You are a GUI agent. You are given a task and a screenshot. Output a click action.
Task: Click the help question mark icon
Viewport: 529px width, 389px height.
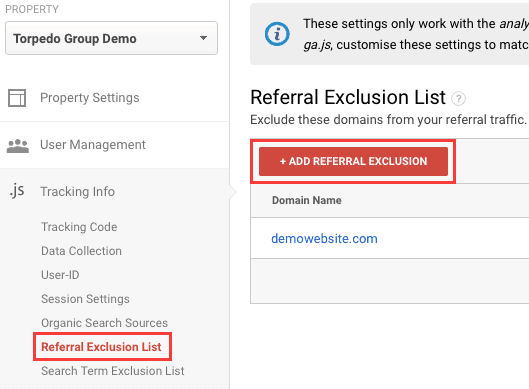coord(458,99)
